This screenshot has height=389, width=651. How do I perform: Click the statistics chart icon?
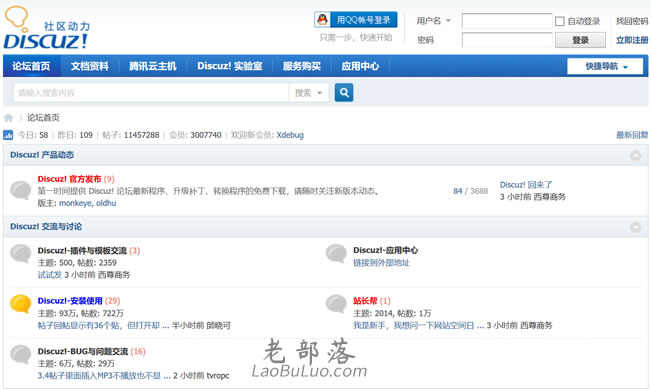[8, 135]
